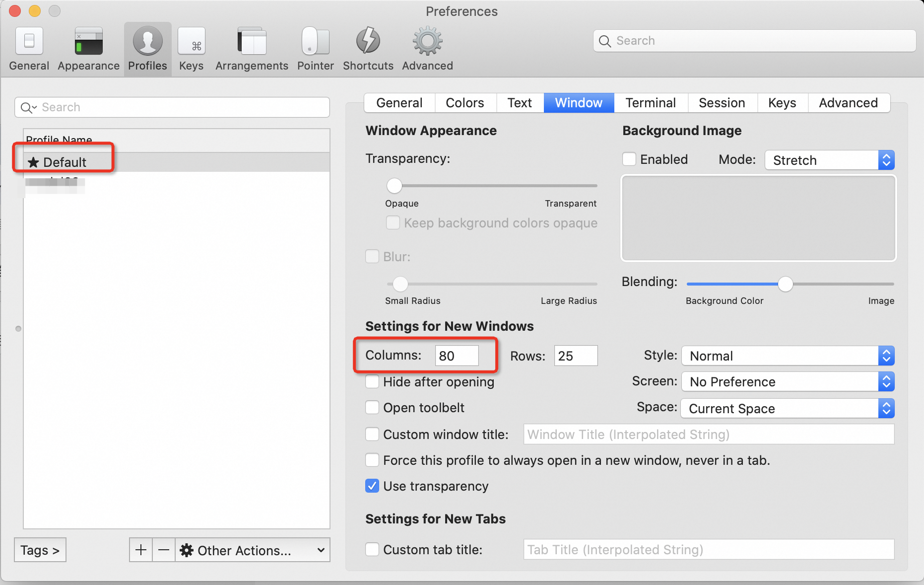Open the Mode dropdown showing Stretch

tap(830, 160)
